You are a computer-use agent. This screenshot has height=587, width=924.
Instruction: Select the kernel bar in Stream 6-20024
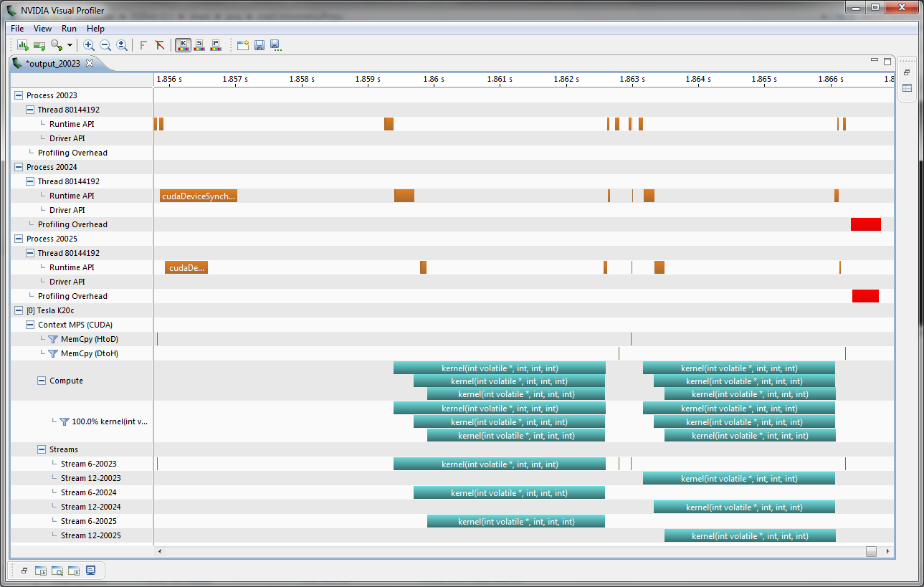[509, 492]
